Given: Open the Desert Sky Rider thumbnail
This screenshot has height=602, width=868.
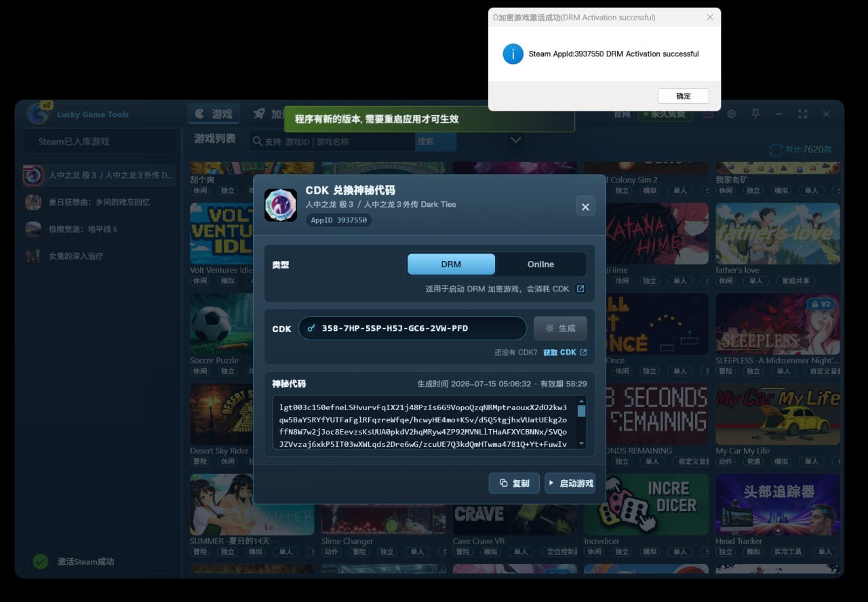Looking at the screenshot, I should [x=220, y=414].
